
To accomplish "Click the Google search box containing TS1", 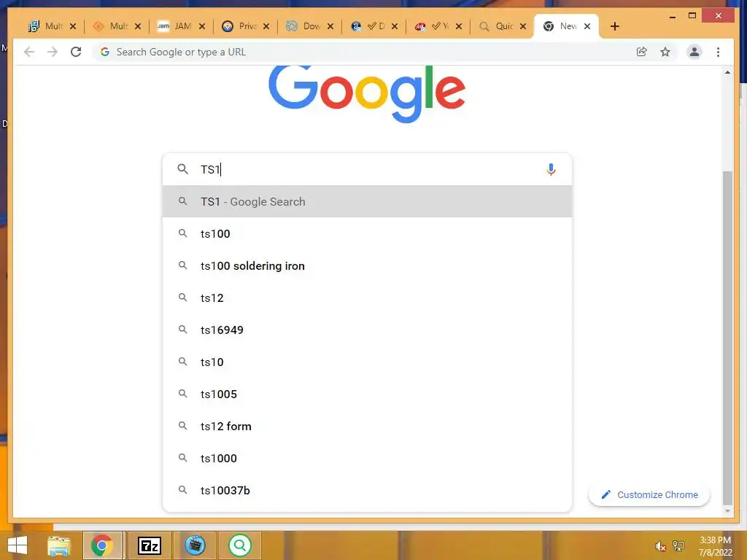I will (367, 169).
